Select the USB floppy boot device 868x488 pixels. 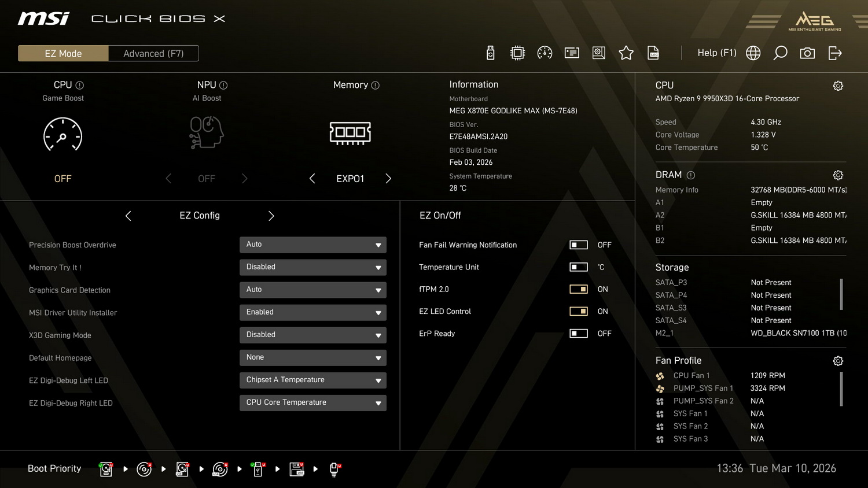pyautogui.click(x=297, y=469)
